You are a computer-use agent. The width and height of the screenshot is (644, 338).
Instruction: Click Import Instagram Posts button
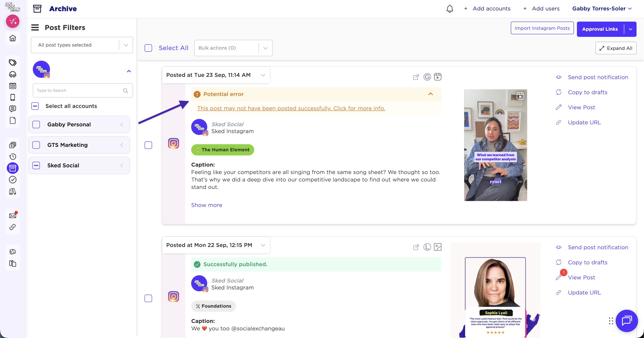[x=542, y=28]
